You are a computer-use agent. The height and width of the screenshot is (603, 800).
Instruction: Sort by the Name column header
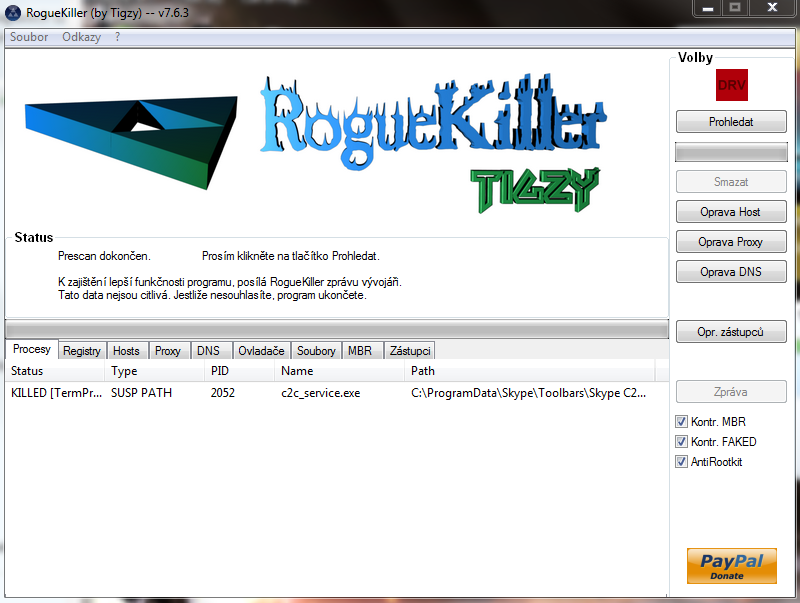tap(339, 371)
